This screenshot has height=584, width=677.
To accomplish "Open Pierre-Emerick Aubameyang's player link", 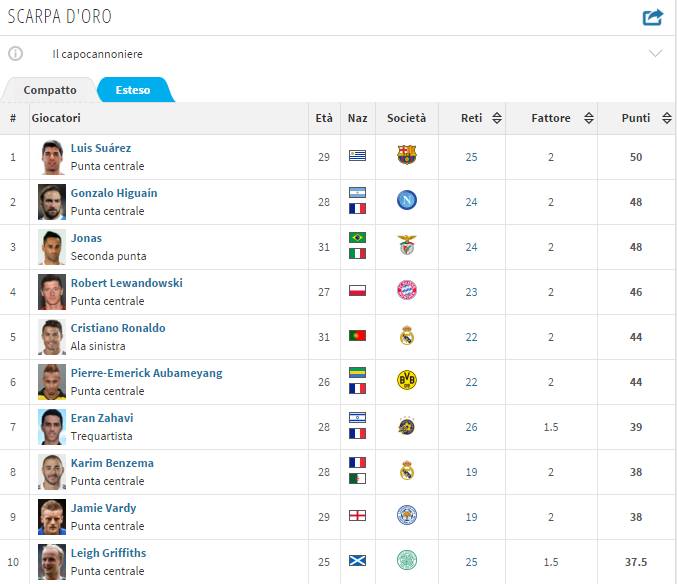I will [x=146, y=373].
